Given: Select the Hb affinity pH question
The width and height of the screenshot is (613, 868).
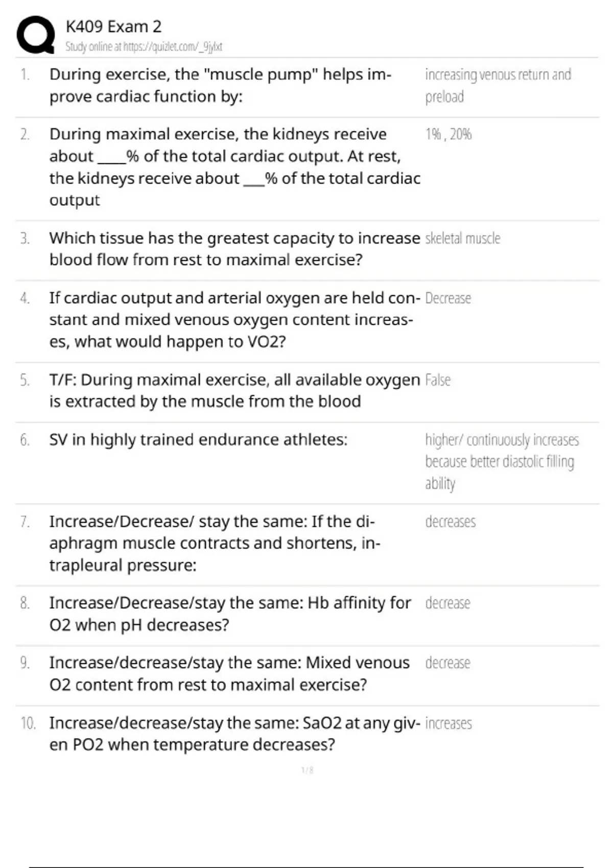Looking at the screenshot, I should [x=230, y=614].
